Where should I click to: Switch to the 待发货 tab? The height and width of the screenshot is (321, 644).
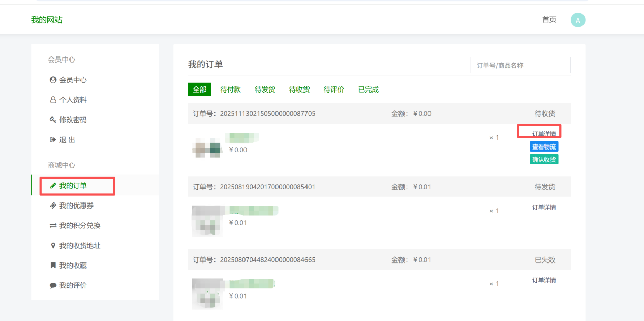(265, 90)
